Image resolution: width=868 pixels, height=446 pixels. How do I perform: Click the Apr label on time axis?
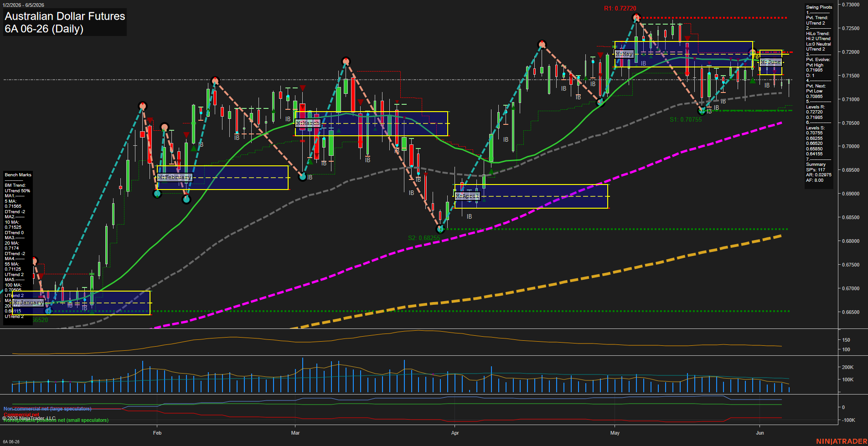click(x=455, y=433)
